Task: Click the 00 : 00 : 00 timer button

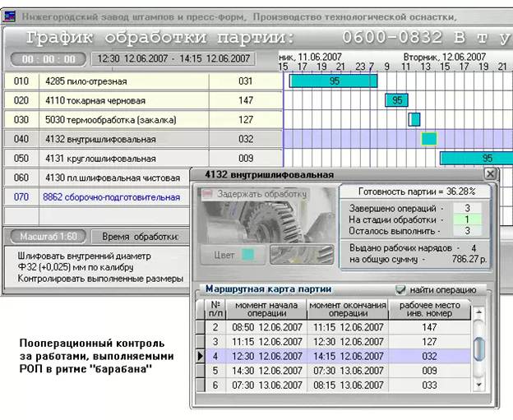Action: pyautogui.click(x=49, y=59)
